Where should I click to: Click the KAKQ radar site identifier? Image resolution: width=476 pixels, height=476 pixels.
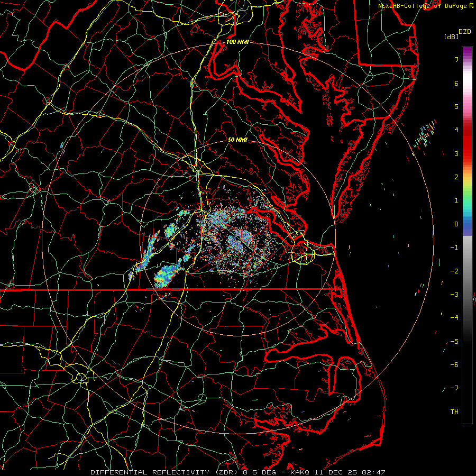point(300,472)
